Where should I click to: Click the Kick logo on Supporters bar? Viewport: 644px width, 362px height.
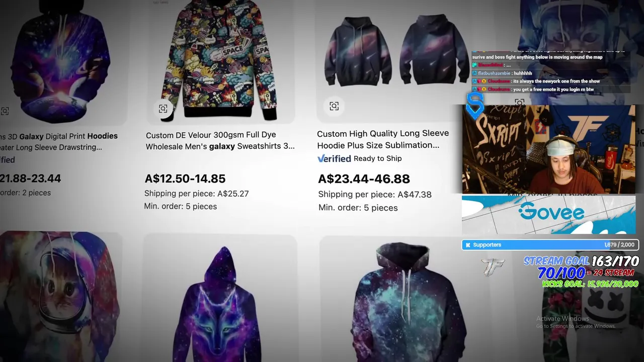pos(468,245)
